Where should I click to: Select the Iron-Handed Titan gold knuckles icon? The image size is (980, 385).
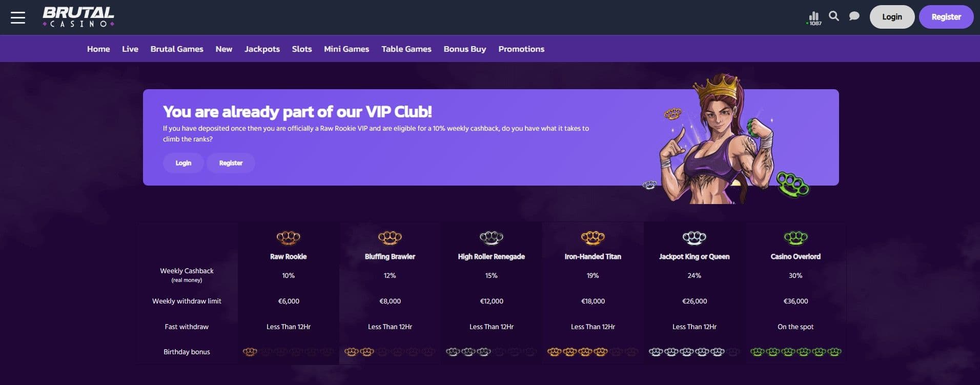(593, 237)
